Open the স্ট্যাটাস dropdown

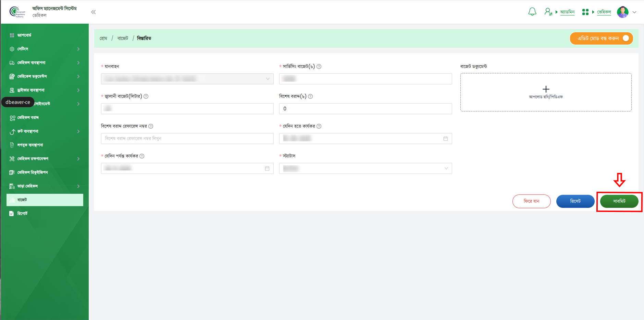(x=365, y=168)
